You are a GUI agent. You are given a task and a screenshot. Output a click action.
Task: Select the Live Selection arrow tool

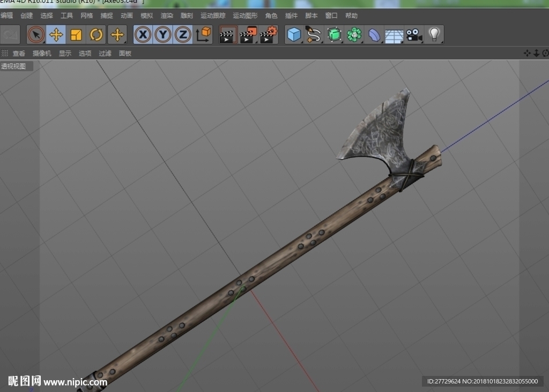[36, 35]
